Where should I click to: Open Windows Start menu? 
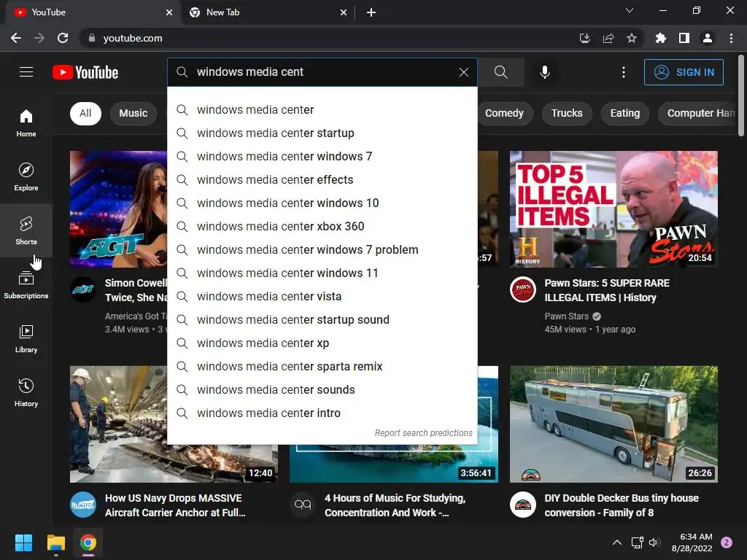tap(23, 542)
